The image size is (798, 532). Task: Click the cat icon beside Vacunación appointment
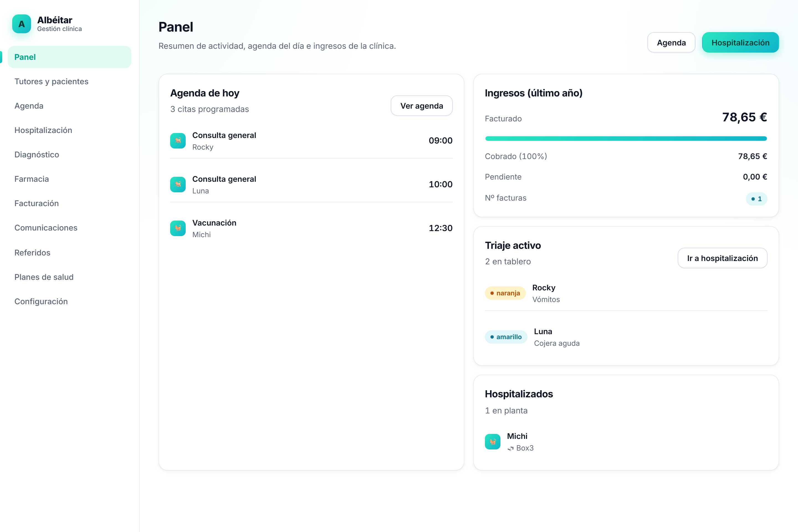[x=178, y=228]
